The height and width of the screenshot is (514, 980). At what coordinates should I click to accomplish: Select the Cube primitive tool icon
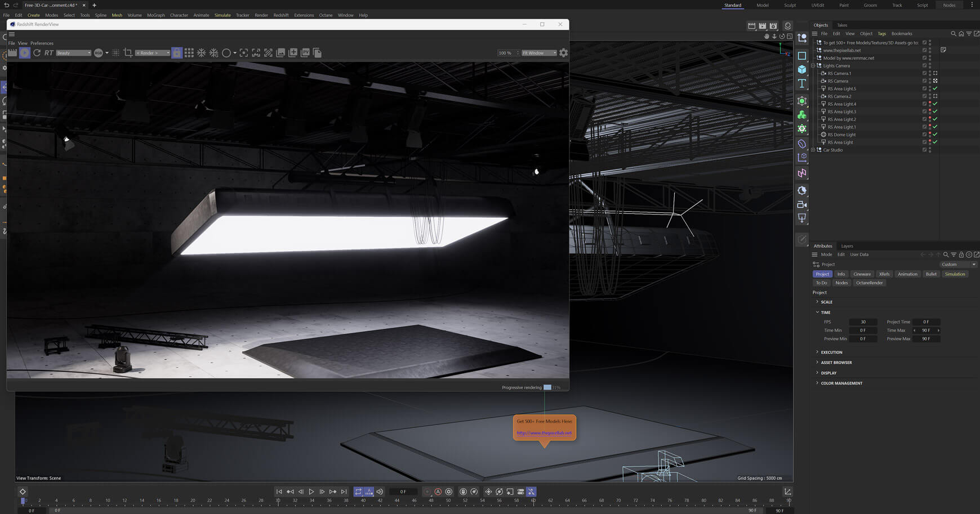(x=802, y=69)
